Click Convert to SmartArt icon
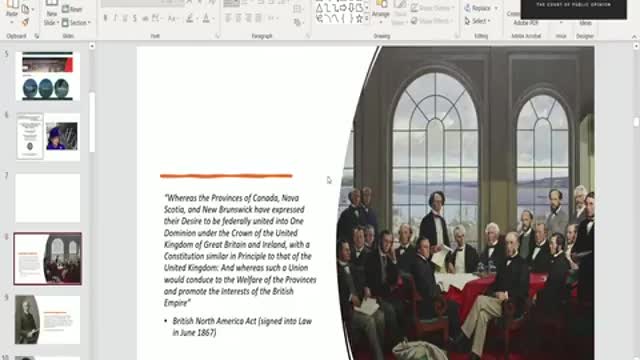Screen dimensions: 640x360 tap(298, 22)
